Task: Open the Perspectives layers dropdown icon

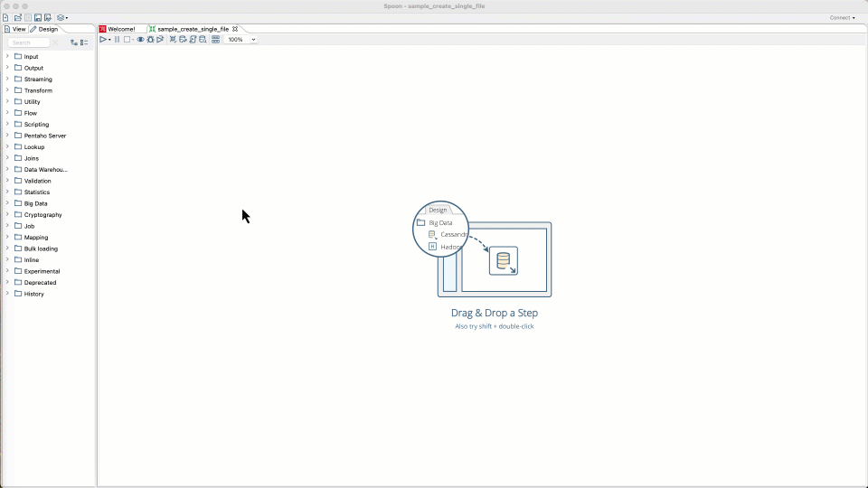Action: tap(61, 17)
